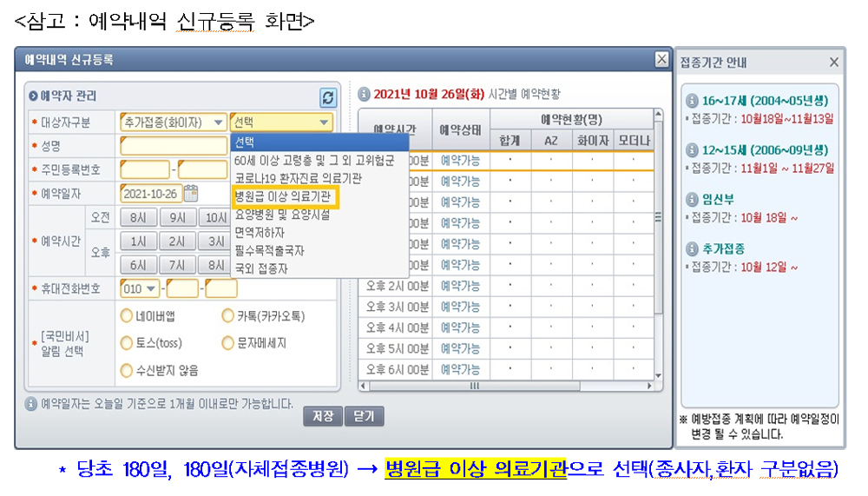Select the 문자메세지 radio button
This screenshot has width=868, height=496.
pyautogui.click(x=227, y=343)
